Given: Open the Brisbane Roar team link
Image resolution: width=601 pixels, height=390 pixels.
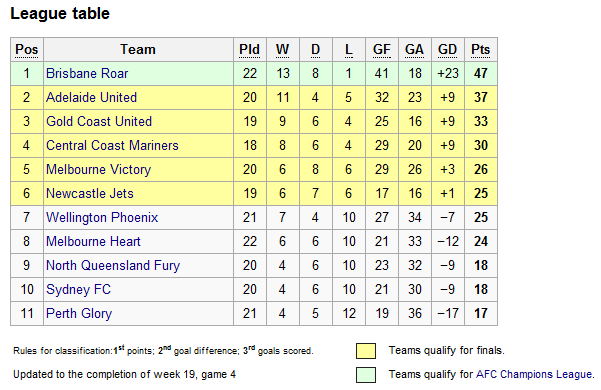Looking at the screenshot, I should (87, 73).
